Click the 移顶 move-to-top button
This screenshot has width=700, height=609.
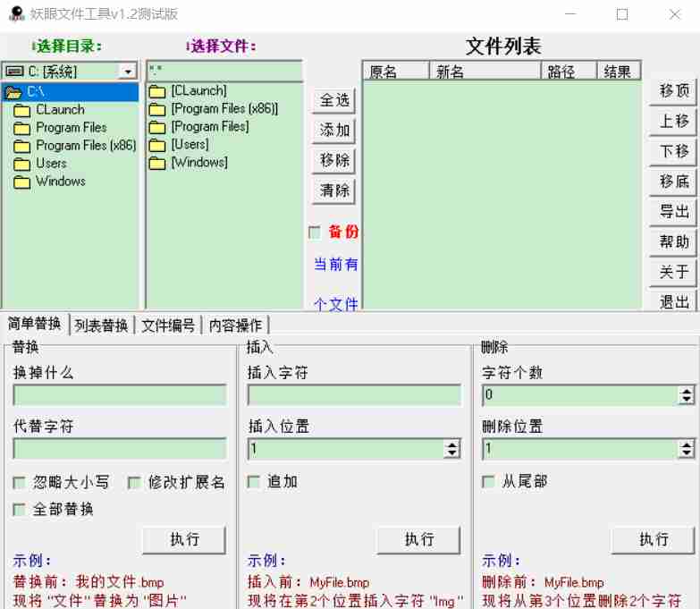(674, 91)
